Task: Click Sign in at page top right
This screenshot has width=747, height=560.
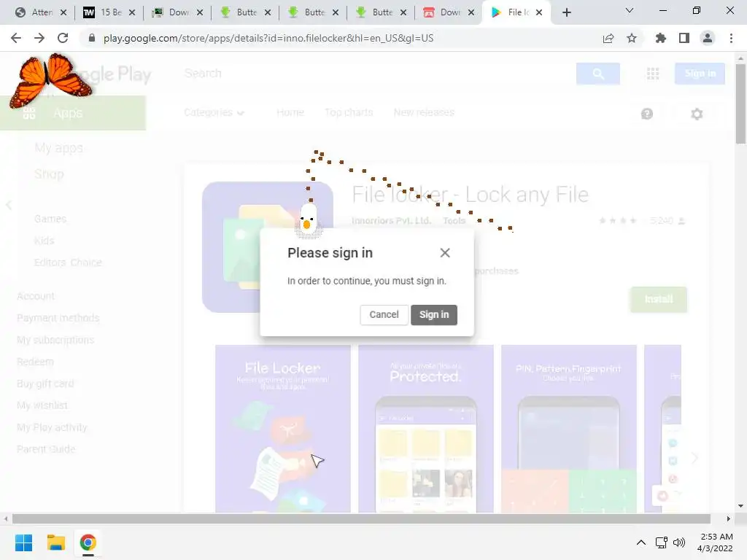Action: tap(700, 74)
